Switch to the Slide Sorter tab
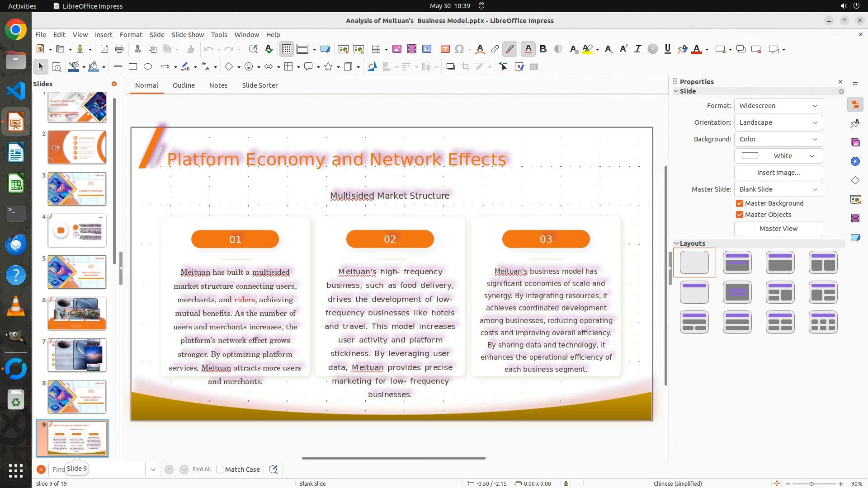The height and width of the screenshot is (488, 868). click(259, 85)
